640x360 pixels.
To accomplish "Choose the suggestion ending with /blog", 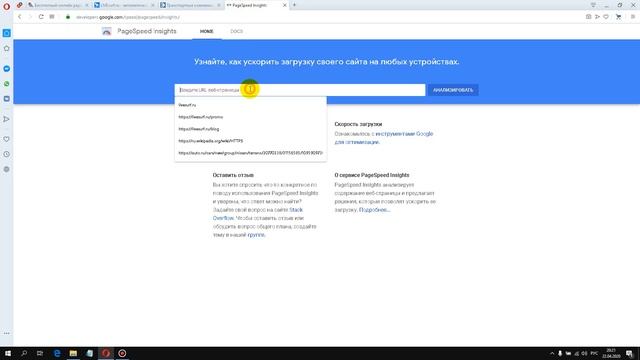I will click(251, 129).
